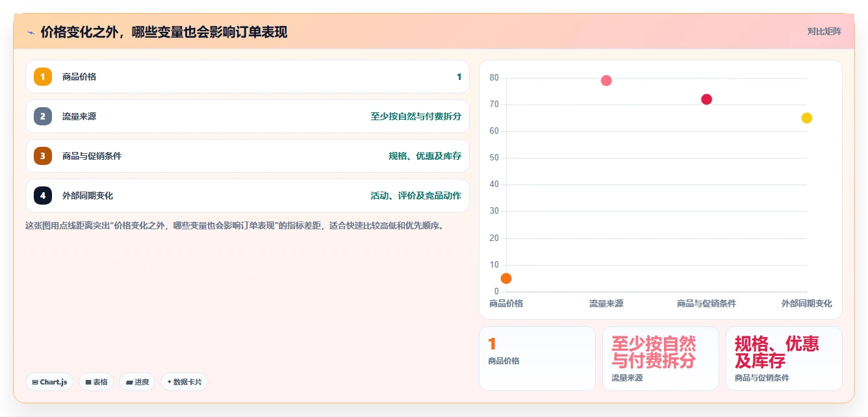This screenshot has width=868, height=417.
Task: Click the y-axis value 80
Action: click(x=494, y=78)
